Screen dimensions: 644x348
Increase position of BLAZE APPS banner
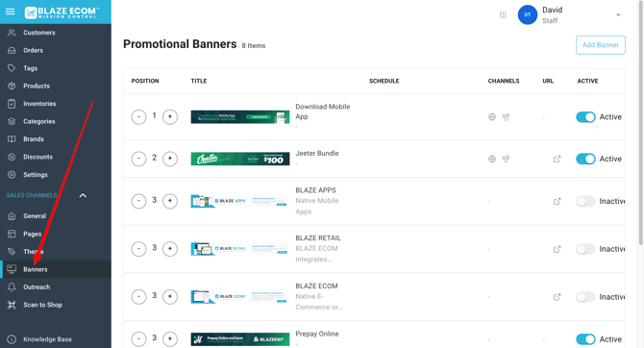click(x=170, y=201)
